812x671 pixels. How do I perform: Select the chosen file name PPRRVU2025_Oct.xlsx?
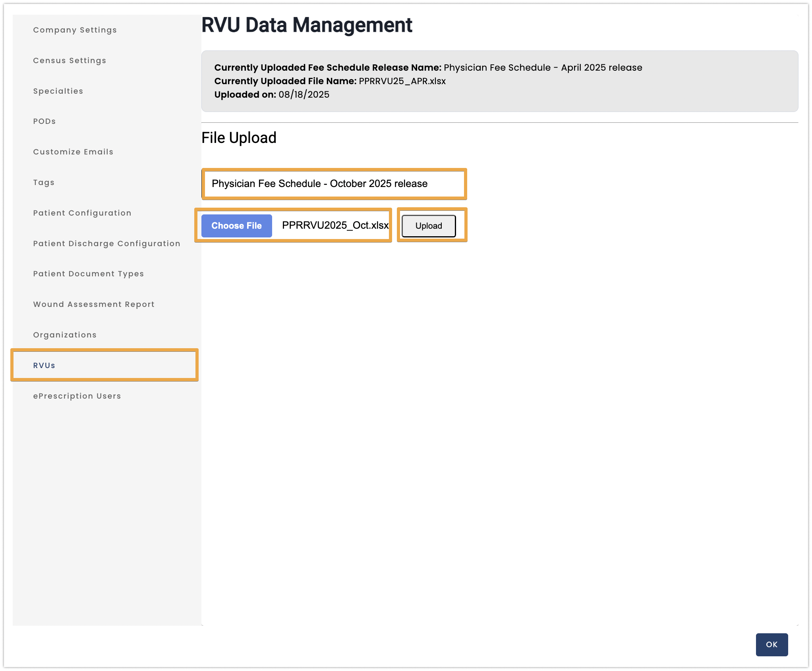coord(335,226)
